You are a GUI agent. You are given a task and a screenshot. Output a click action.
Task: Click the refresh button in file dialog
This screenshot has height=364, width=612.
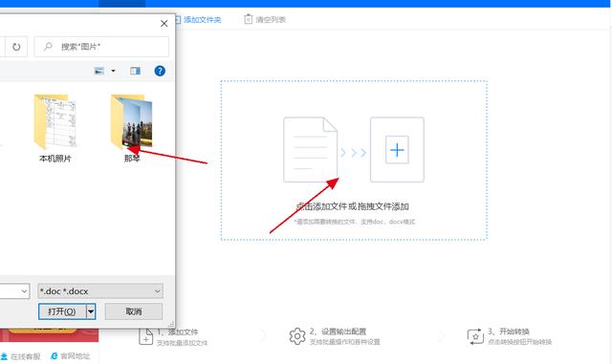coord(16,47)
